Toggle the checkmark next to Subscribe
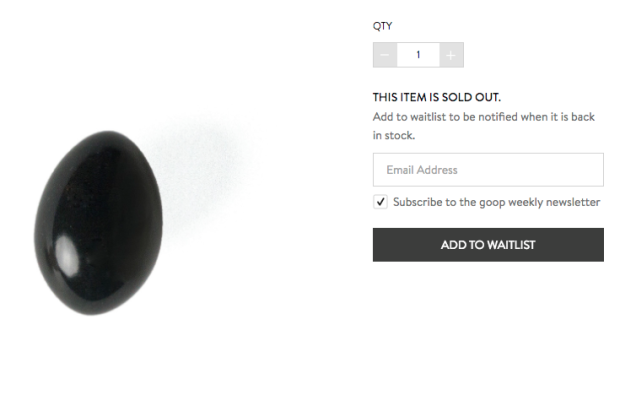This screenshot has height=395, width=620. [380, 202]
